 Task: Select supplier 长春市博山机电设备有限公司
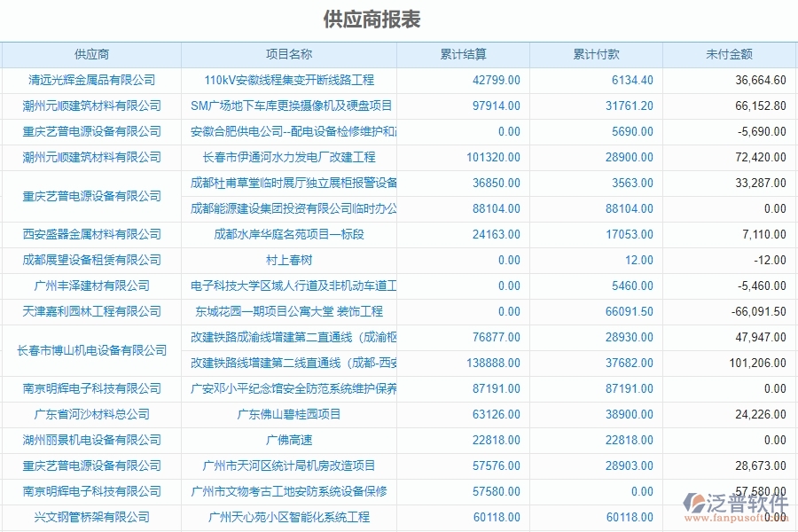90,350
